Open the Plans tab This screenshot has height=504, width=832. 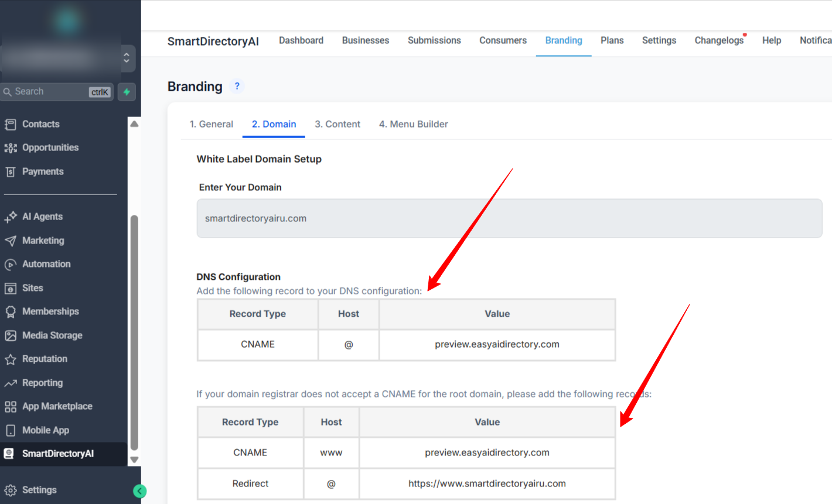point(612,40)
